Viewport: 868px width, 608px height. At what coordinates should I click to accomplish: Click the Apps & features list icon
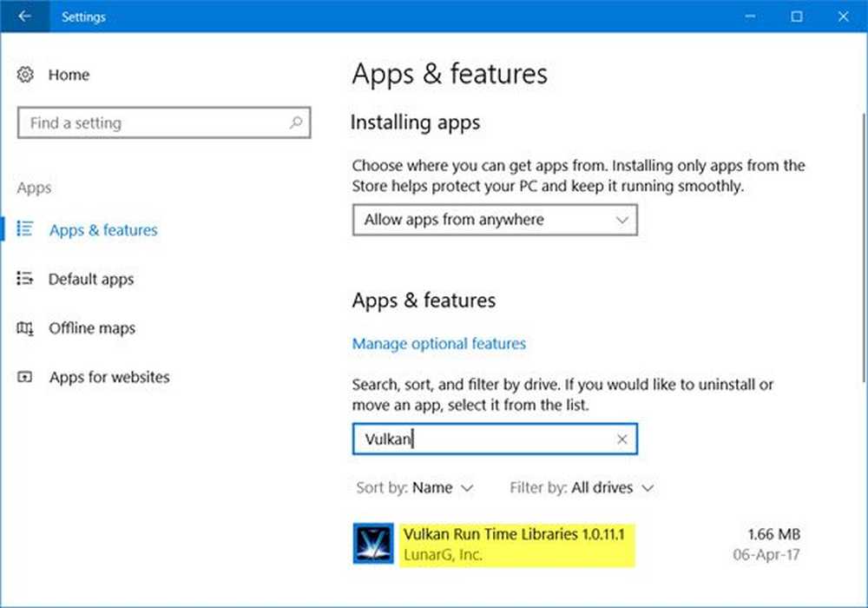pyautogui.click(x=25, y=229)
